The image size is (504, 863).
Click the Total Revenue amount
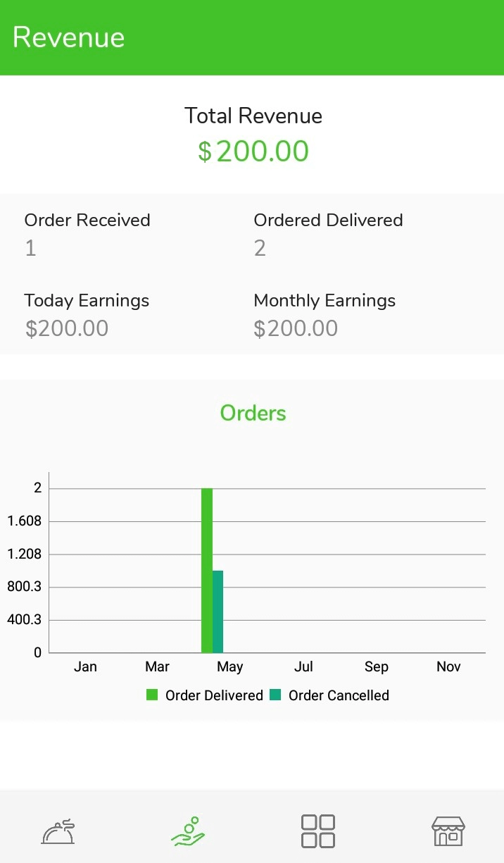pyautogui.click(x=253, y=150)
